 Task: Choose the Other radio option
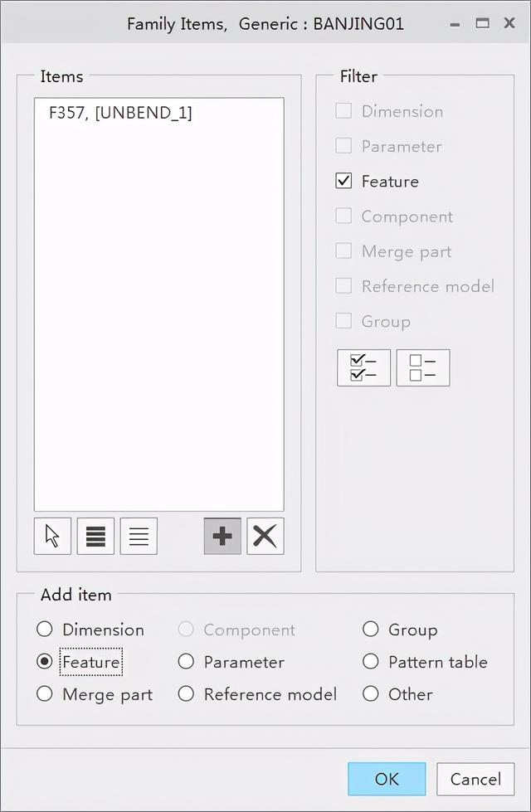click(x=370, y=694)
